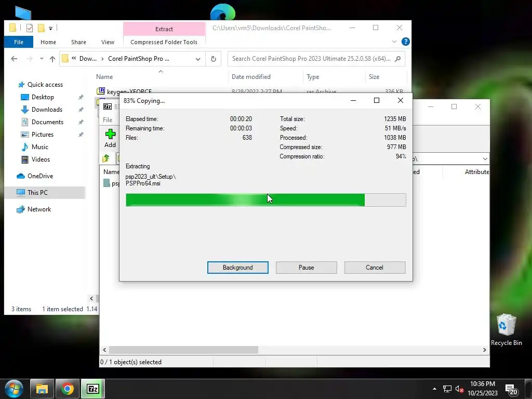The image size is (532, 399).
Task: Select the 7-Zip taskbar icon
Action: pyautogui.click(x=92, y=389)
